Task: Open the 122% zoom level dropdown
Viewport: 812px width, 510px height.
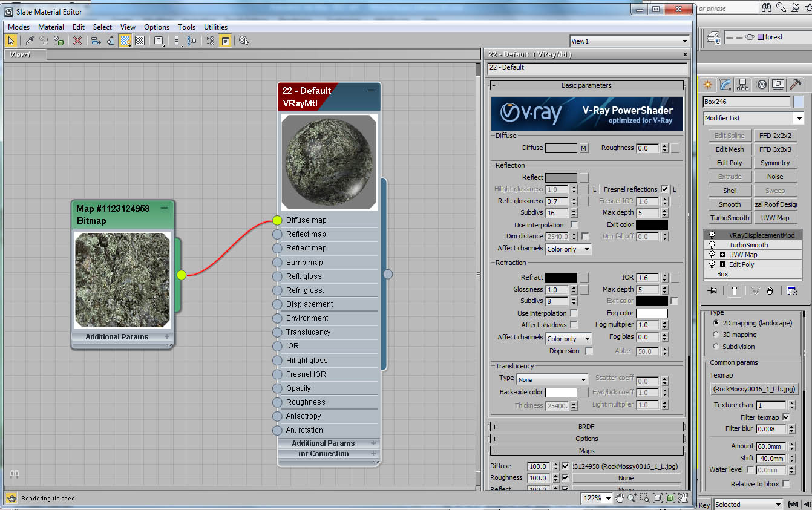Action: pos(597,498)
